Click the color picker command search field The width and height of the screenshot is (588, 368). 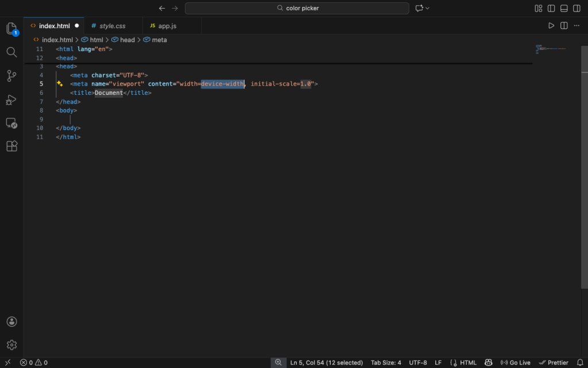click(x=297, y=8)
